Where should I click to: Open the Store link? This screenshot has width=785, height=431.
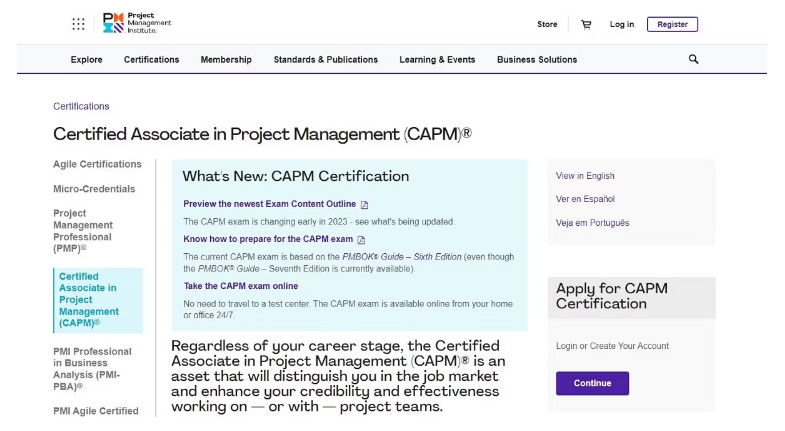[547, 24]
